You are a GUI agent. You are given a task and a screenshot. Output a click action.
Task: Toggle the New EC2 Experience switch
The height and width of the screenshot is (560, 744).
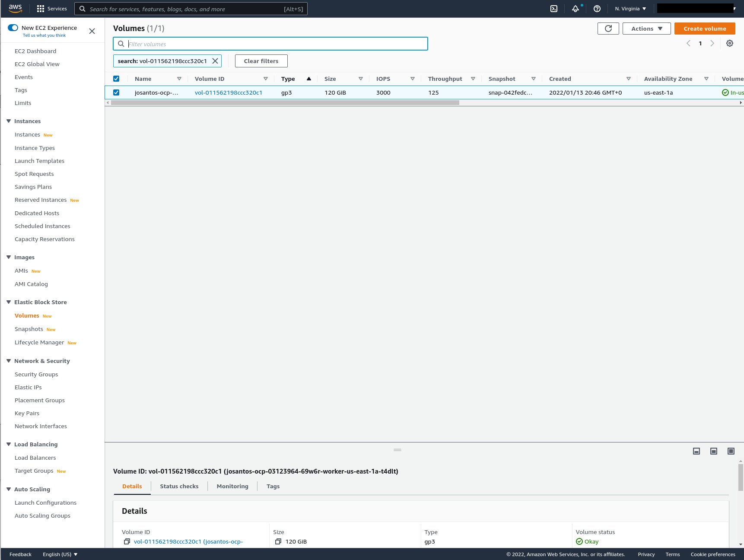pos(13,27)
